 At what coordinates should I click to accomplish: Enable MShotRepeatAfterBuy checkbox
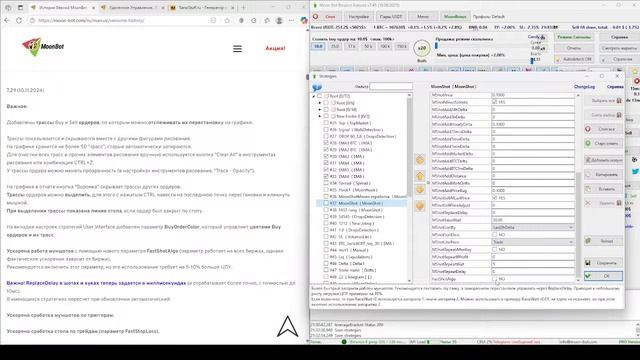click(x=495, y=249)
